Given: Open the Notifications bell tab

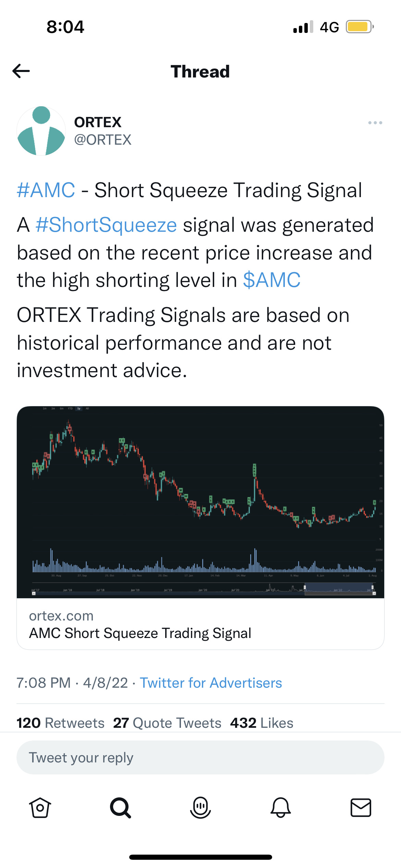Looking at the screenshot, I should pos(281,808).
